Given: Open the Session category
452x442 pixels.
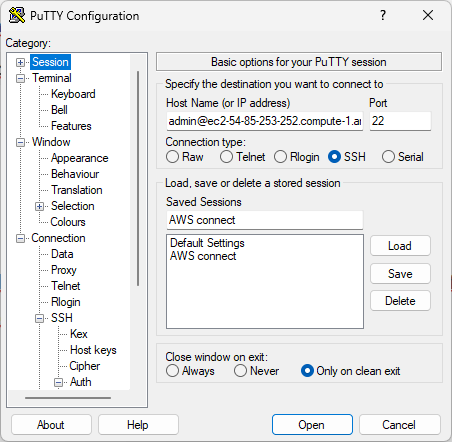Looking at the screenshot, I should tap(50, 62).
